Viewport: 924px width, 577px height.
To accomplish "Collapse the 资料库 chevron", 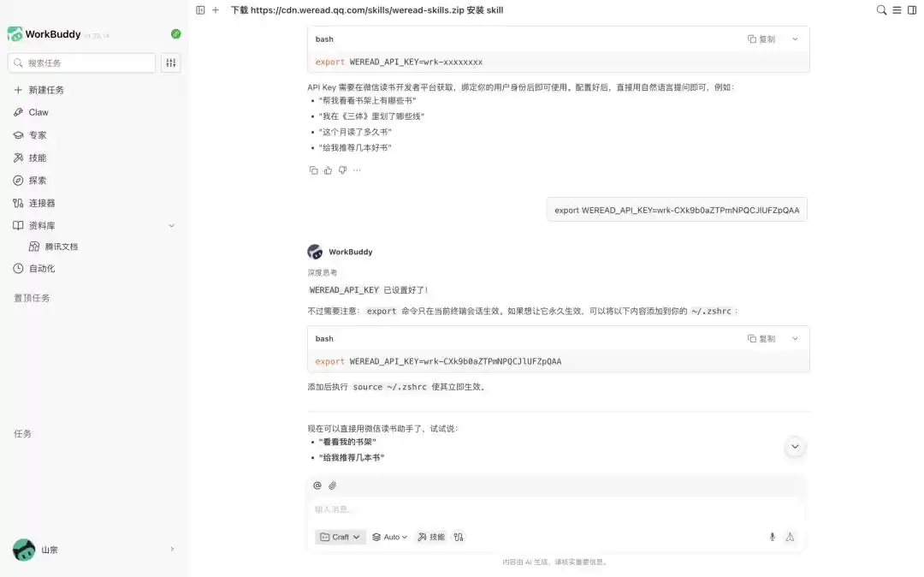I will (x=171, y=226).
